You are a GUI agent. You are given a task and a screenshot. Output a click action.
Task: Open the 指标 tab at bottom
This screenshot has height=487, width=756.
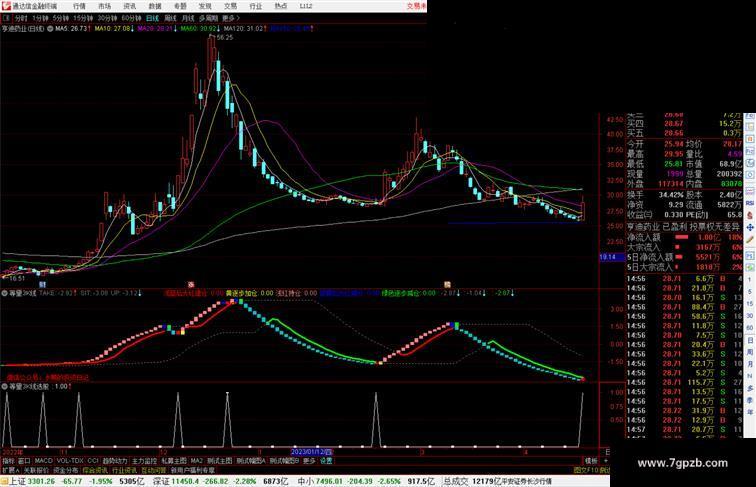(8, 461)
